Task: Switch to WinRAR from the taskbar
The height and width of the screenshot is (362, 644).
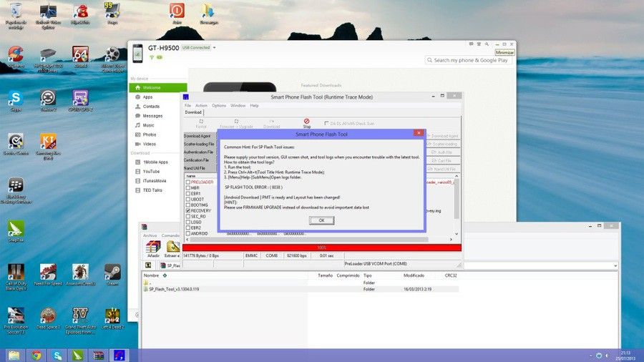Action: coord(98,356)
